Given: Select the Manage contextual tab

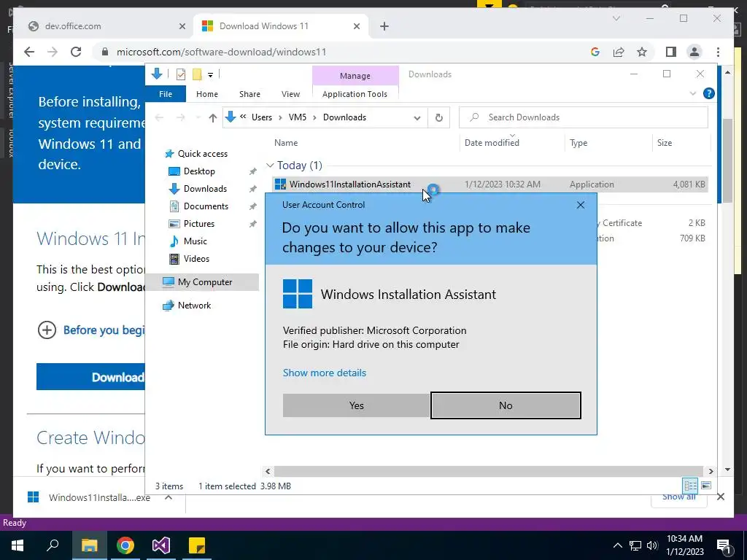Looking at the screenshot, I should [x=355, y=76].
